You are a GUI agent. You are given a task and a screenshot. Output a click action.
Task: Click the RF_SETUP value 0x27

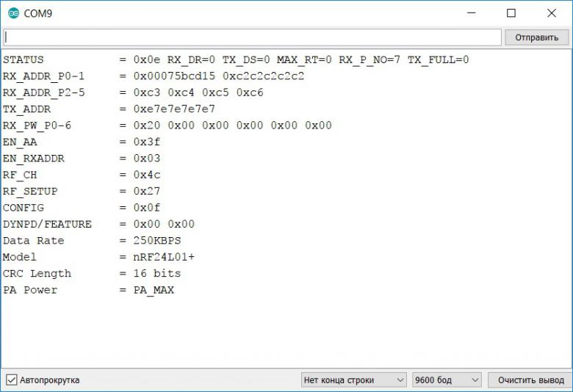[147, 191]
